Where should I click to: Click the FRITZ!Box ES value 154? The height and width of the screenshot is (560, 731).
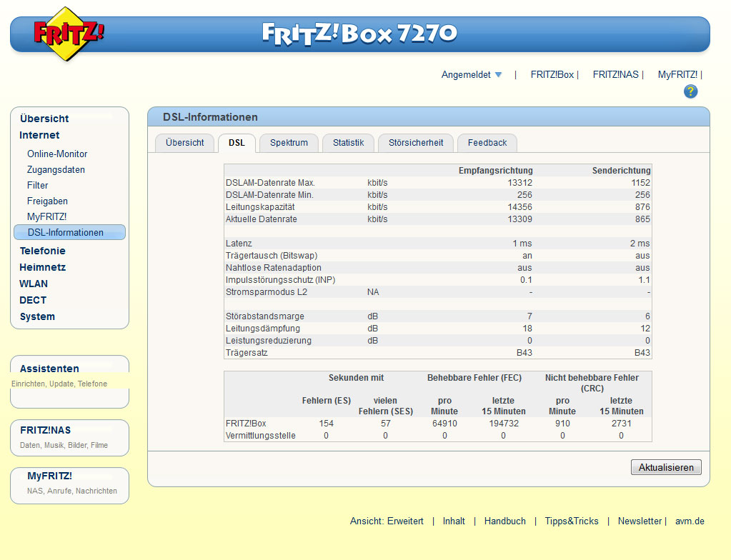(x=326, y=423)
